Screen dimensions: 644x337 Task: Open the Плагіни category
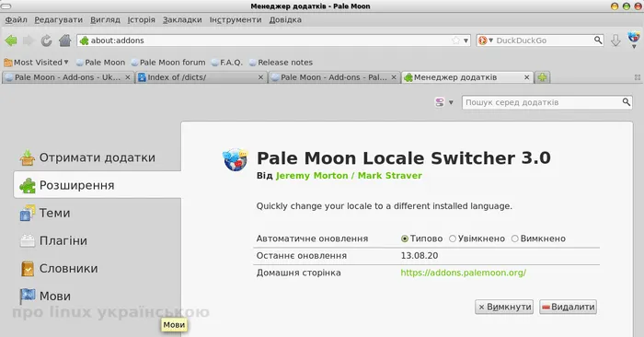98,240
